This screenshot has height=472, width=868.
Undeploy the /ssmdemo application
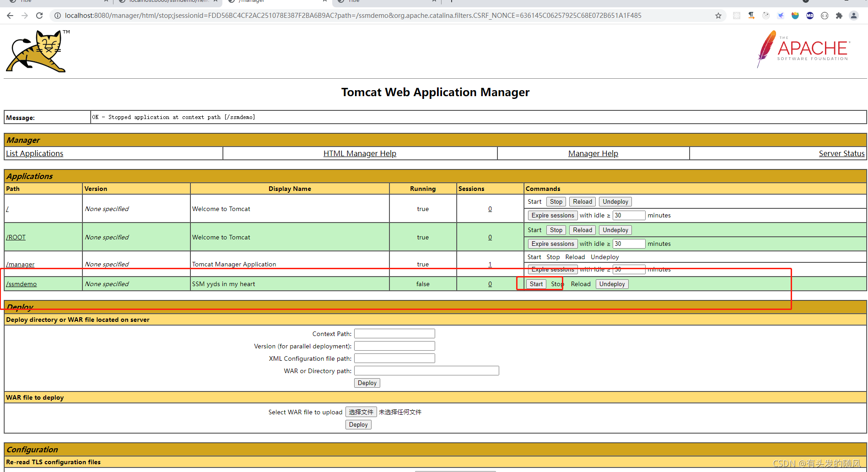(612, 284)
